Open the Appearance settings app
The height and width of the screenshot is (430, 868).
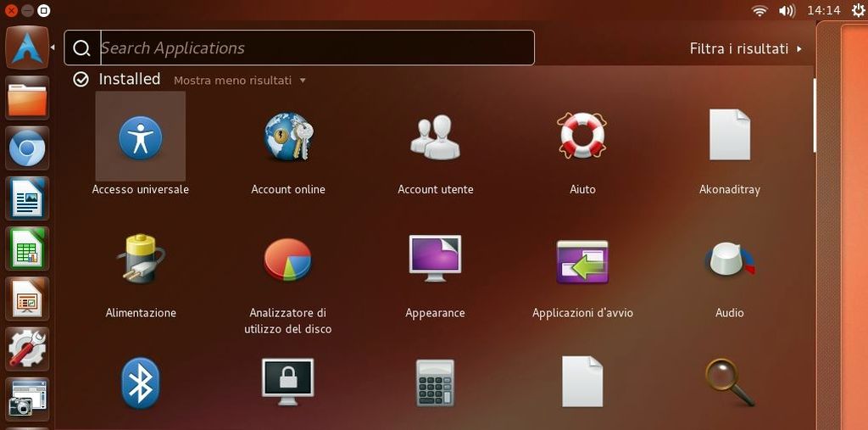(435, 259)
